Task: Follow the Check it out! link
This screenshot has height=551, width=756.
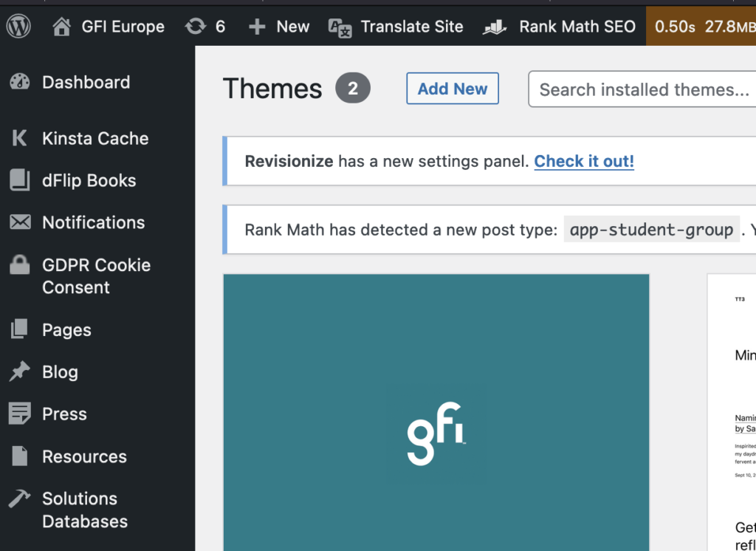Action: 584,161
